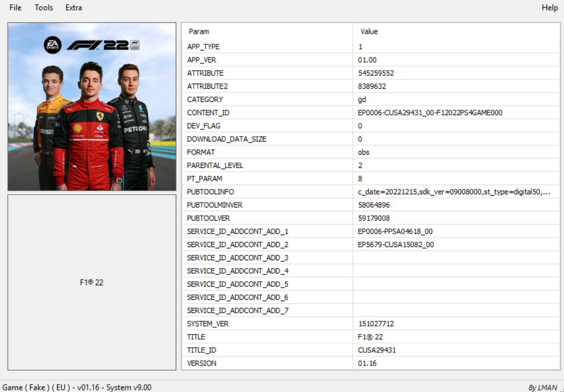Select the PUBTOOLINFO parameter name
This screenshot has height=392, width=564.
[x=211, y=192]
